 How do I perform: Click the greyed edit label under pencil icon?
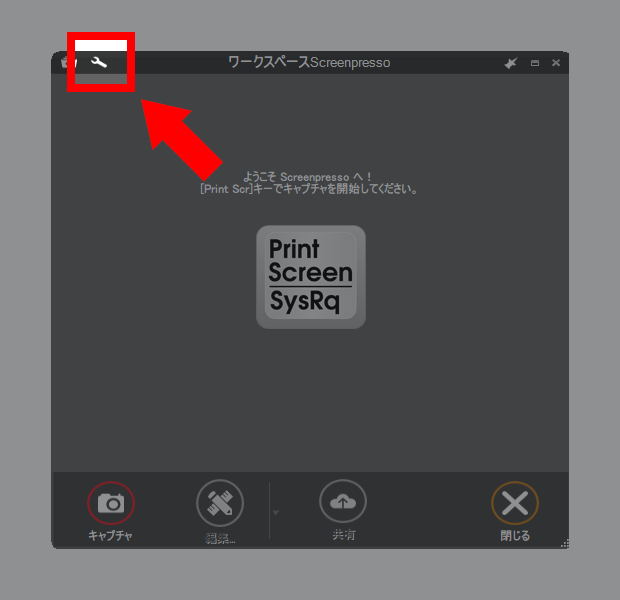point(221,538)
